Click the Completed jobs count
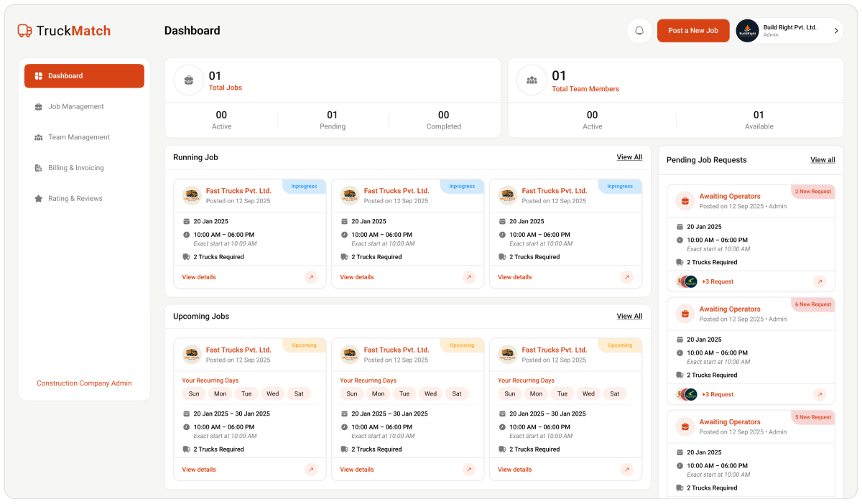Image resolution: width=862 pixels, height=504 pixels. click(x=443, y=115)
